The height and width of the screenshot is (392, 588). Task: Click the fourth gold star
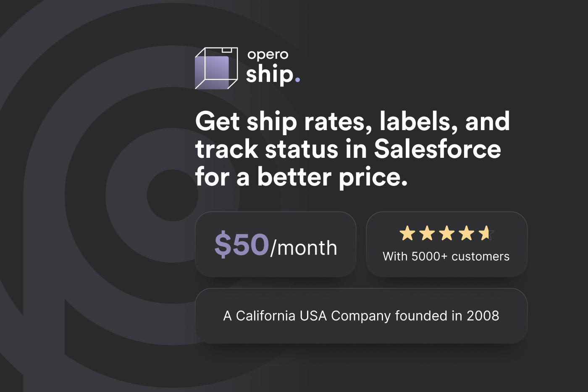[466, 233]
